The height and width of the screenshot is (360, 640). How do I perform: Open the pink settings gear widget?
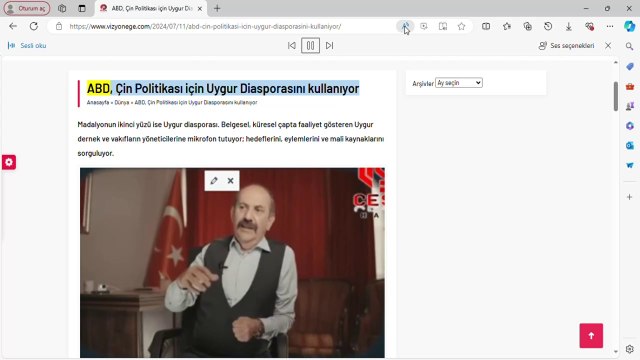[x=9, y=162]
